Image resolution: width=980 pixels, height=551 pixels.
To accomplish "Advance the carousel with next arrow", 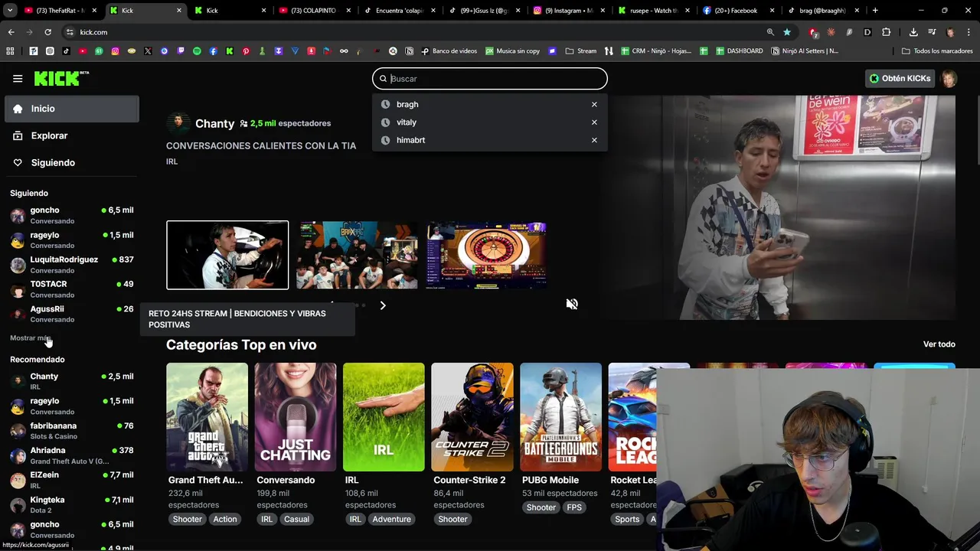I will point(383,305).
